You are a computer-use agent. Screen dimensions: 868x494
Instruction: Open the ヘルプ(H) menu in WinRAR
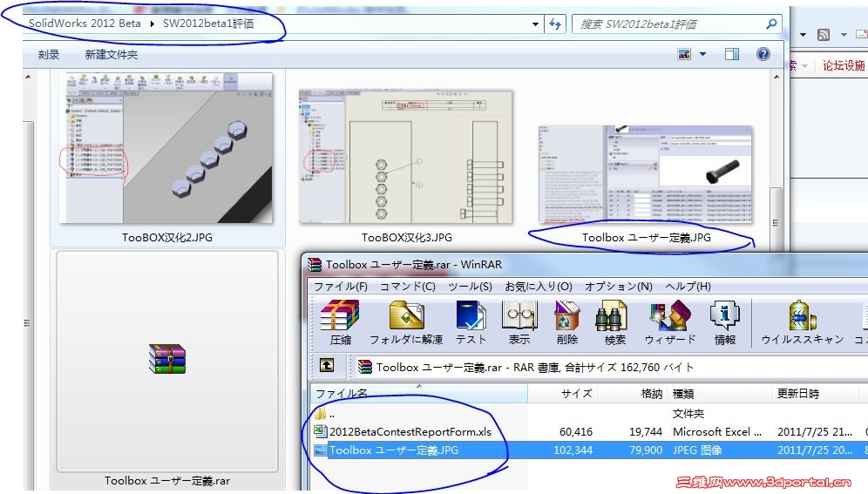coord(688,287)
